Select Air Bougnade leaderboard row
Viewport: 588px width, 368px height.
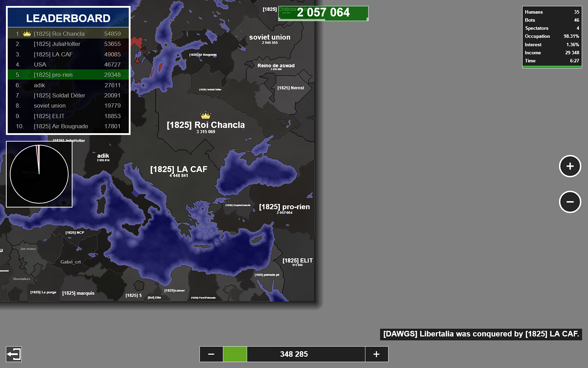pyautogui.click(x=68, y=126)
